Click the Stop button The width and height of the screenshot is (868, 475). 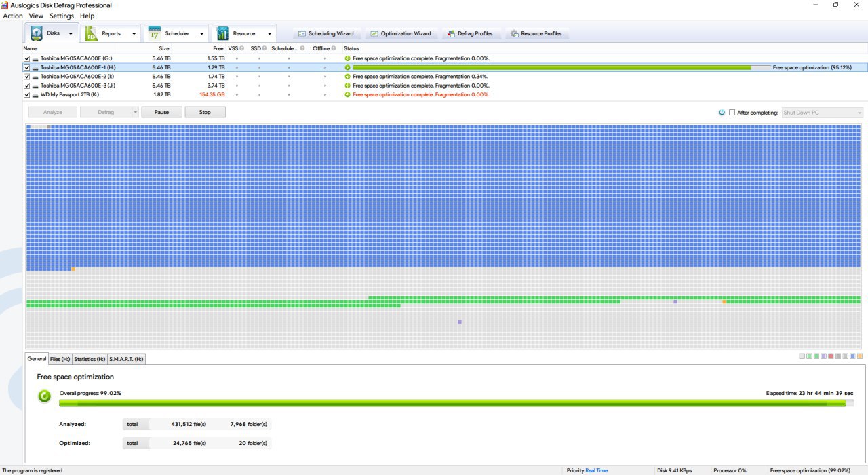205,112
